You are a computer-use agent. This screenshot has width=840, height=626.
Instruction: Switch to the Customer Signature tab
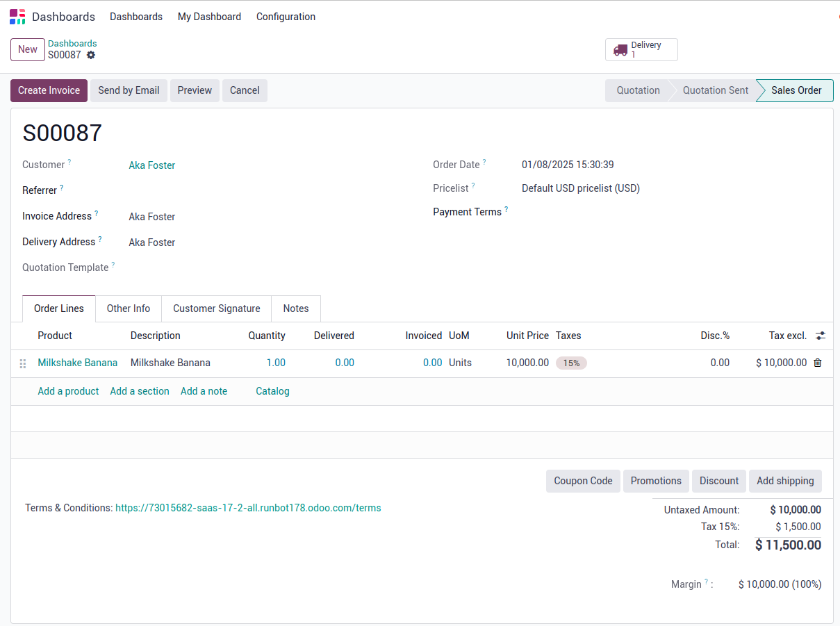click(x=216, y=308)
